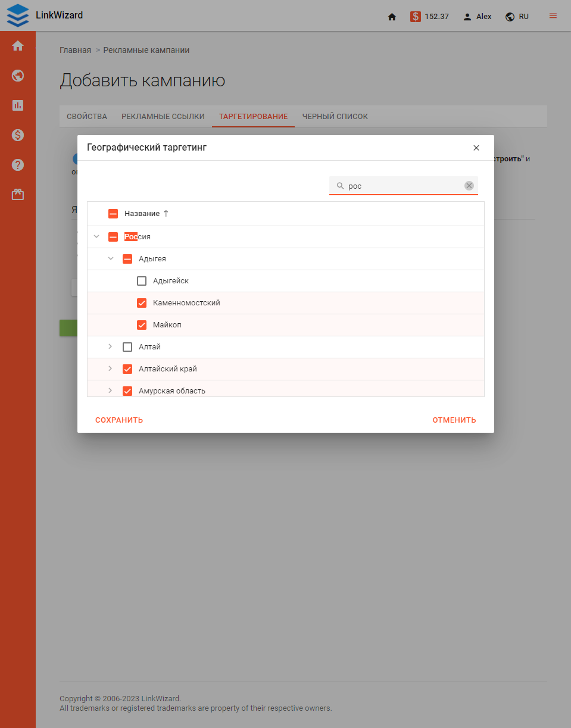Clear the search field with the X icon

469,185
